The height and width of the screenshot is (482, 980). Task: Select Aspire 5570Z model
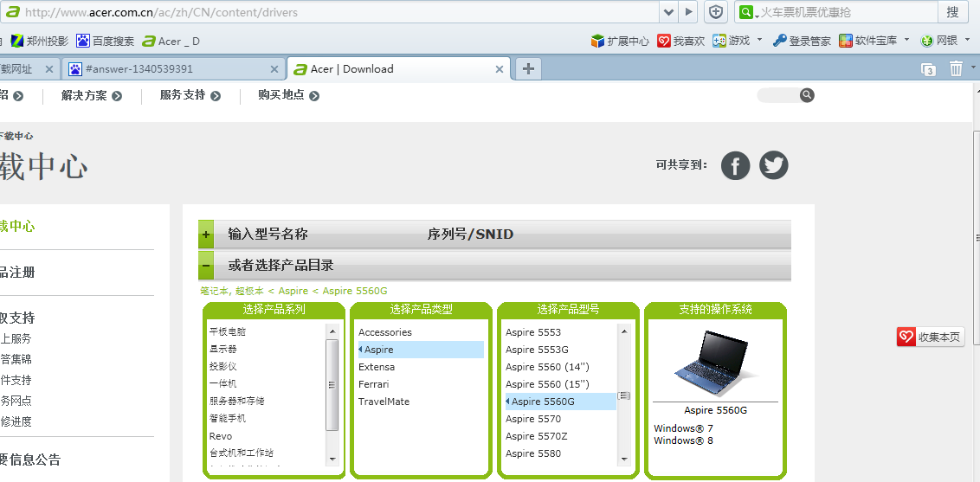coord(536,436)
